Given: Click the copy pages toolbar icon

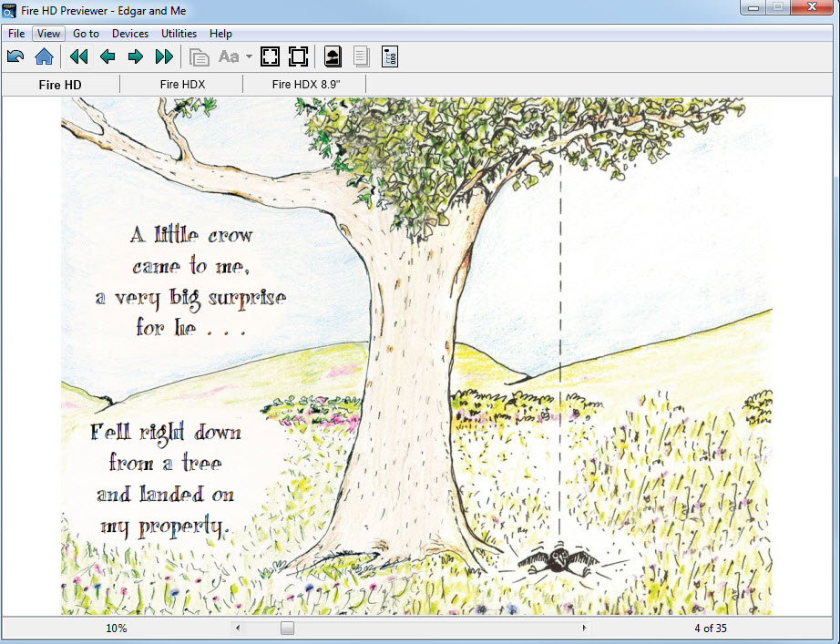Looking at the screenshot, I should click(199, 57).
